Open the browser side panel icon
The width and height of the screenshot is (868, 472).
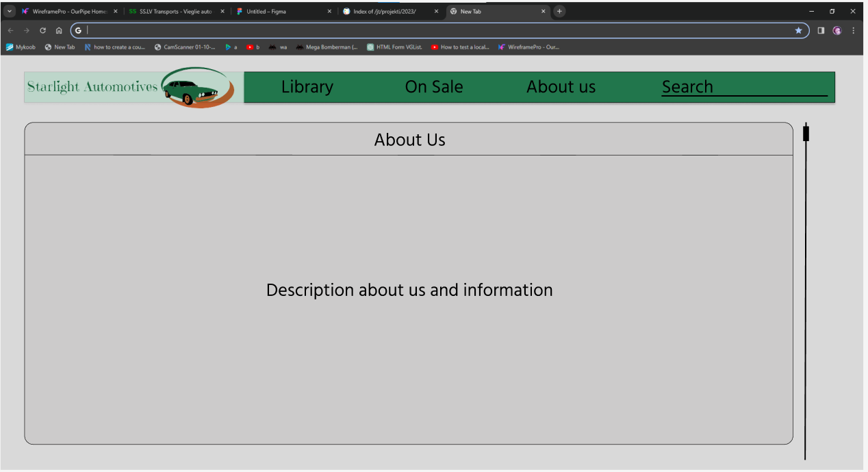click(821, 31)
